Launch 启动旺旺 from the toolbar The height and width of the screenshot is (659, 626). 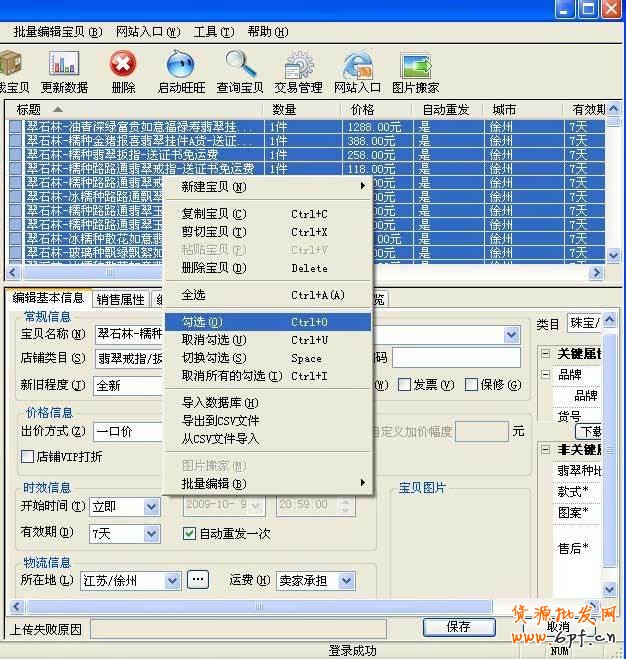tap(180, 66)
